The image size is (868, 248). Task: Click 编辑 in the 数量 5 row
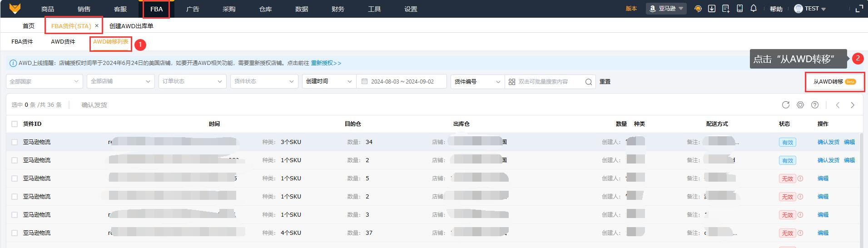click(823, 179)
